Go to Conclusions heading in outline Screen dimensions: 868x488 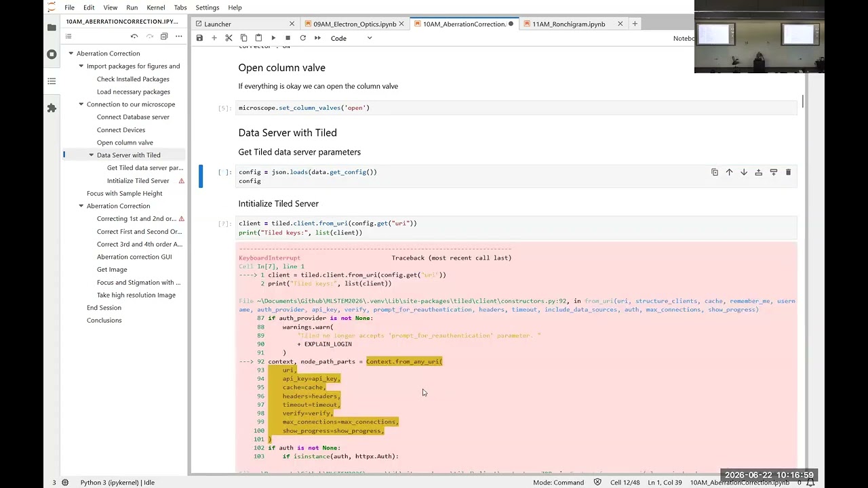pyautogui.click(x=104, y=320)
